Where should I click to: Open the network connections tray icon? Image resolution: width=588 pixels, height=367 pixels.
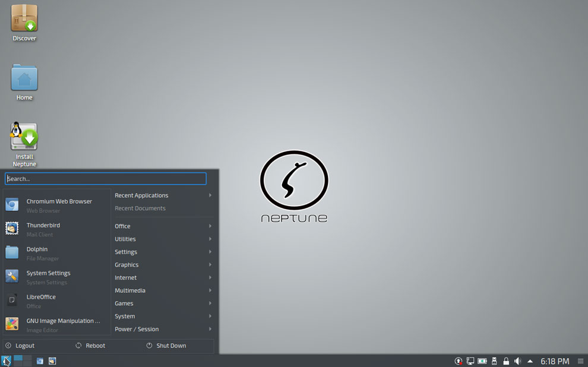pos(470,361)
